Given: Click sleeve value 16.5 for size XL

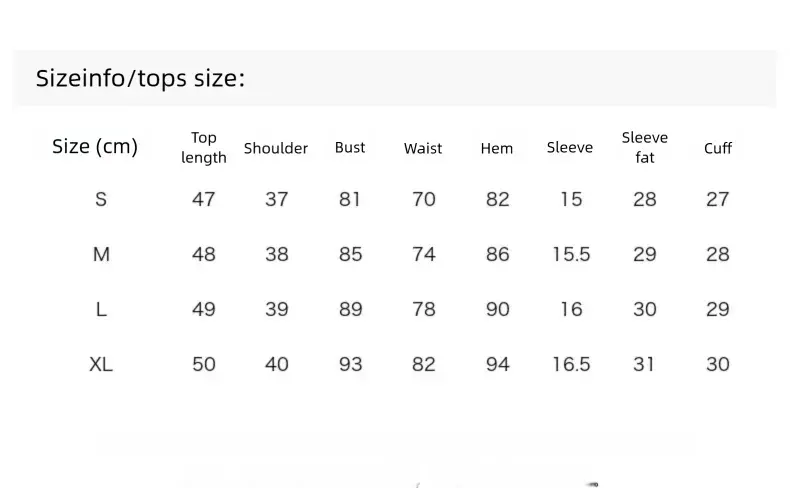Looking at the screenshot, I should pyautogui.click(x=571, y=364).
